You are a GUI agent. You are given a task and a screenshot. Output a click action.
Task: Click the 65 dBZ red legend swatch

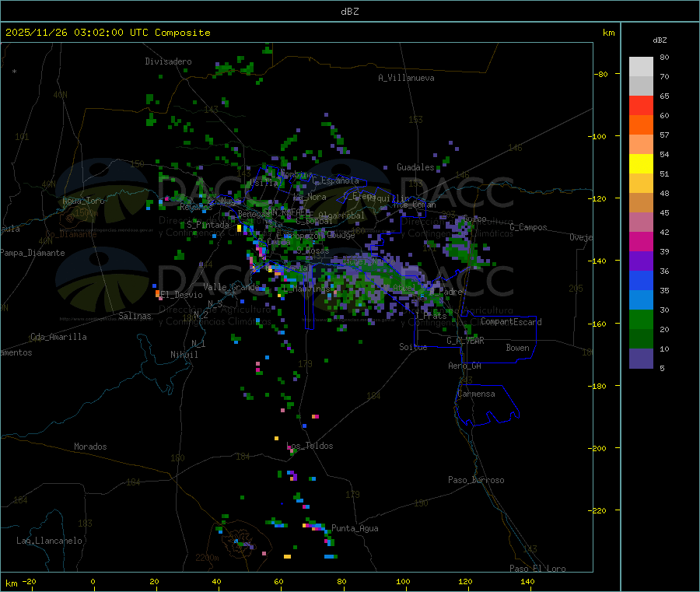(x=641, y=105)
